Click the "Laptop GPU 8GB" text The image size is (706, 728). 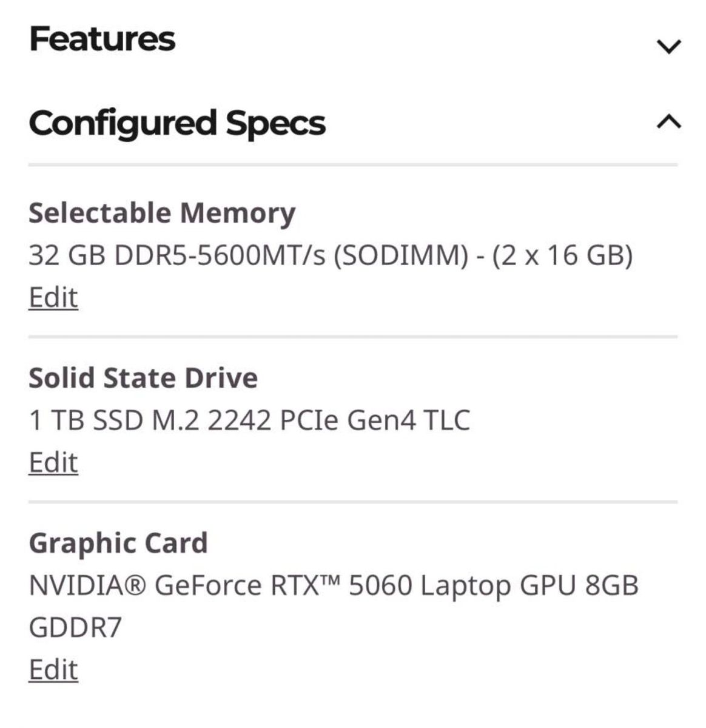tap(529, 585)
